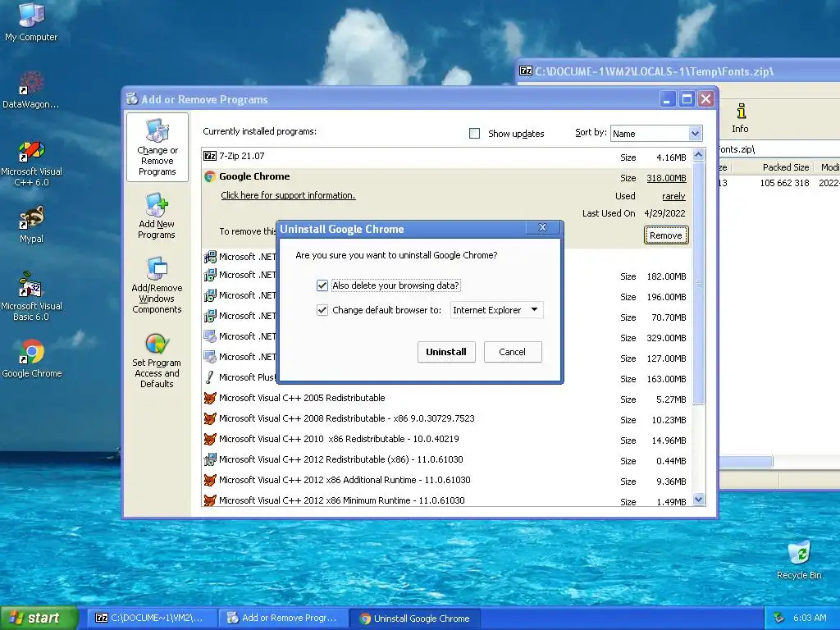The width and height of the screenshot is (840, 630).
Task: Maximize the Add or Remove Programs window
Action: pyautogui.click(x=687, y=99)
